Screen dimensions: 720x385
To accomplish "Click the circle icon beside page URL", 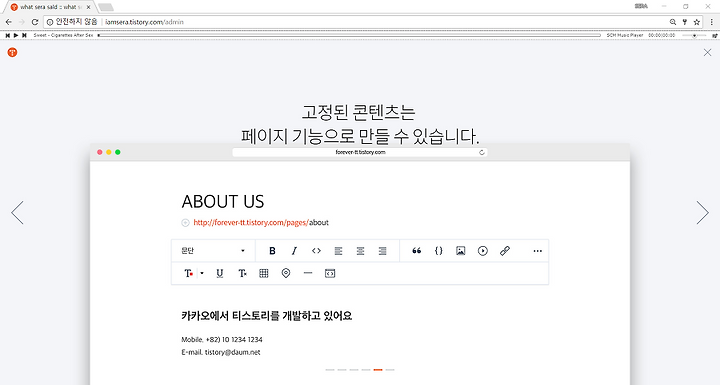I will click(x=186, y=223).
